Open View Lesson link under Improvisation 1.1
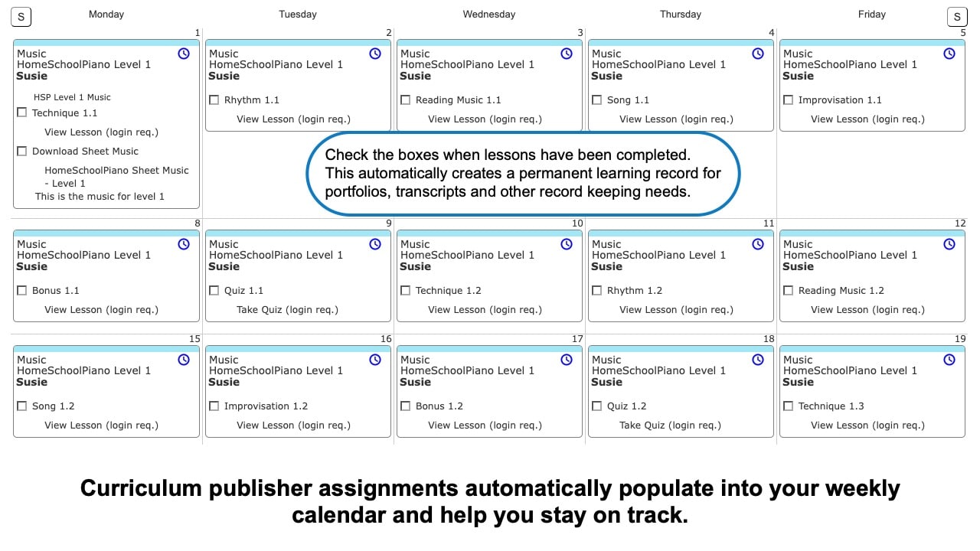This screenshot has height=551, width=980. click(867, 119)
